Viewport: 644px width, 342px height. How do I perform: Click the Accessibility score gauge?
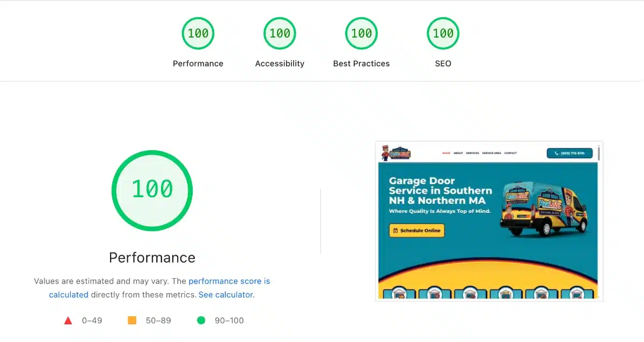click(280, 33)
